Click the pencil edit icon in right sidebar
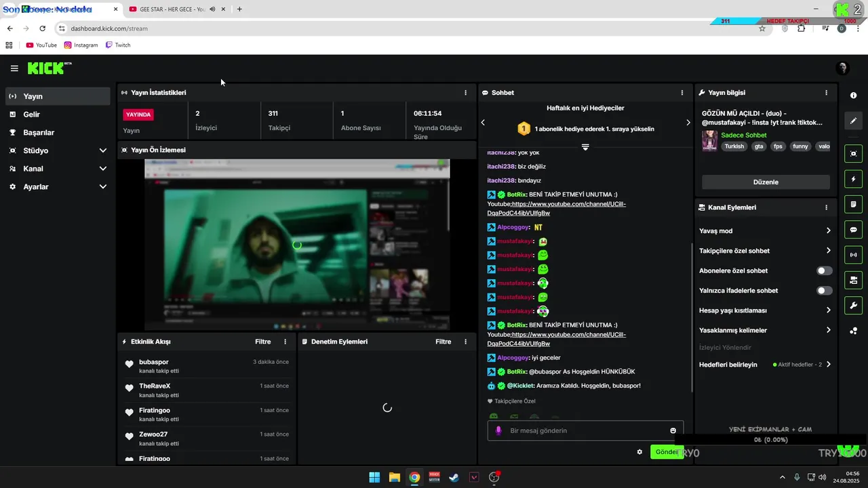Screen dimensions: 868x488 point(853,121)
